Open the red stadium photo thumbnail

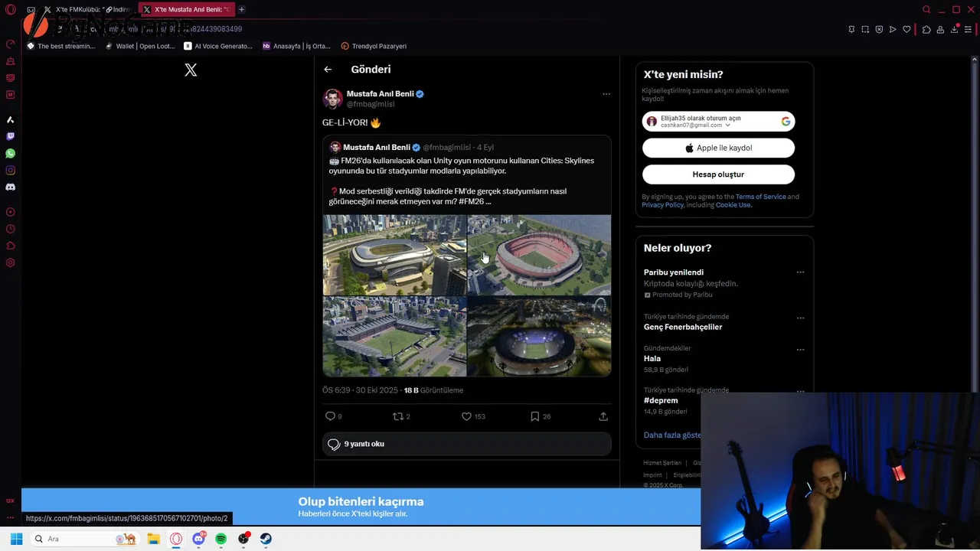(540, 255)
